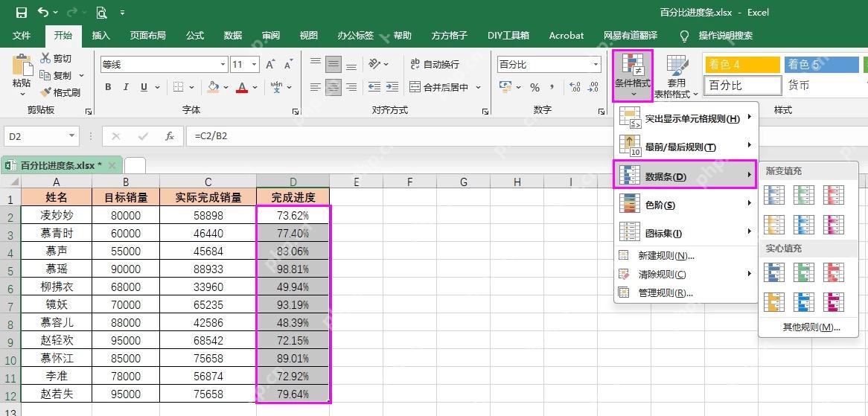Viewport: 868px width, 416px height.
Task: Open the 等线 font name dropdown
Action: tap(223, 65)
